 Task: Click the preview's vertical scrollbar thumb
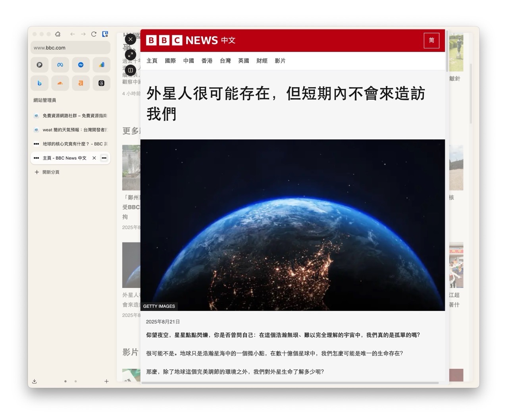447,50
